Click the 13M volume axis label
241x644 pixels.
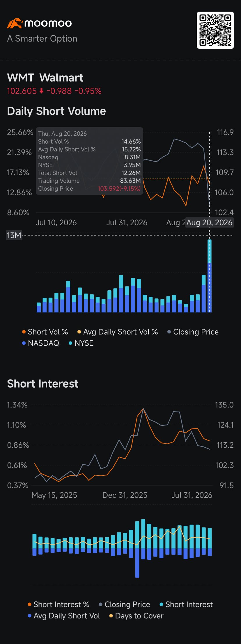(x=14, y=235)
